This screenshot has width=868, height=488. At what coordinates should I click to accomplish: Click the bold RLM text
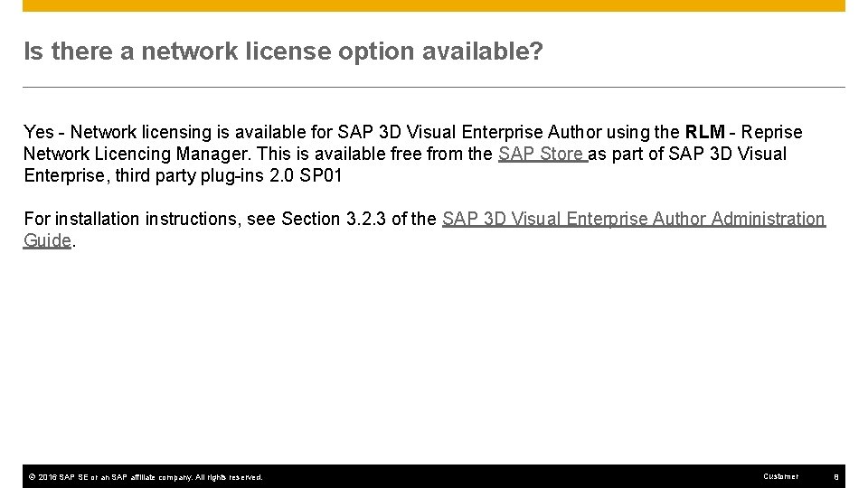[704, 132]
